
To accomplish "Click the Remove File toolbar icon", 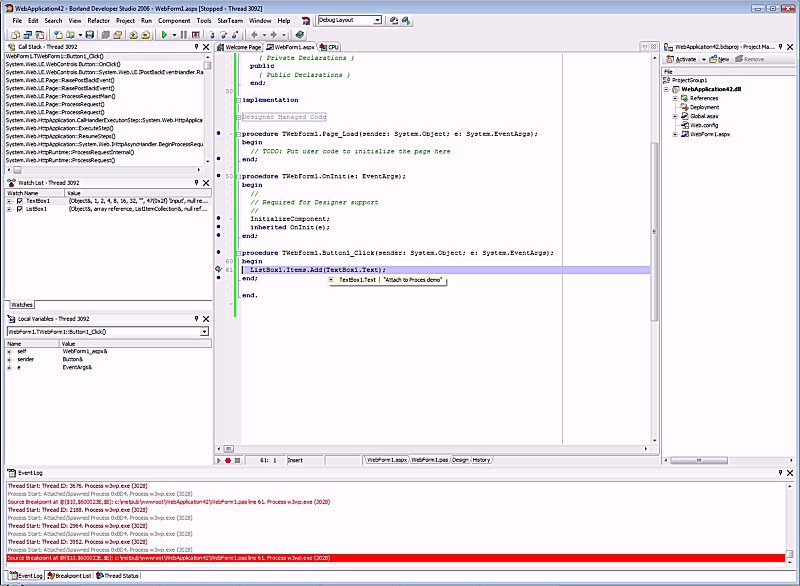I will 145,35.
